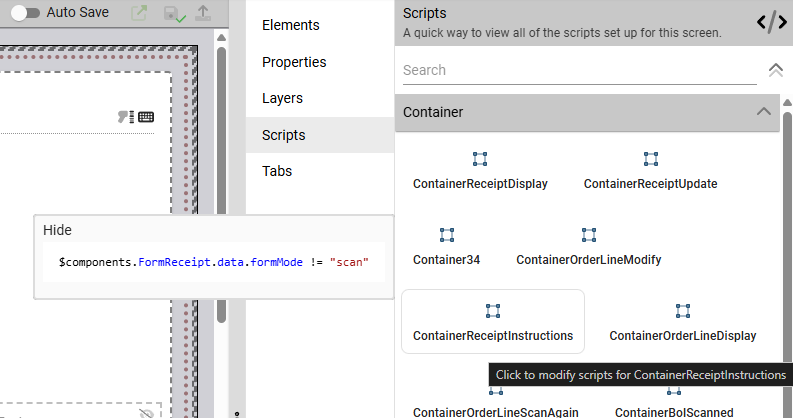Select the Layers tab
This screenshot has width=793, height=418.
point(282,99)
